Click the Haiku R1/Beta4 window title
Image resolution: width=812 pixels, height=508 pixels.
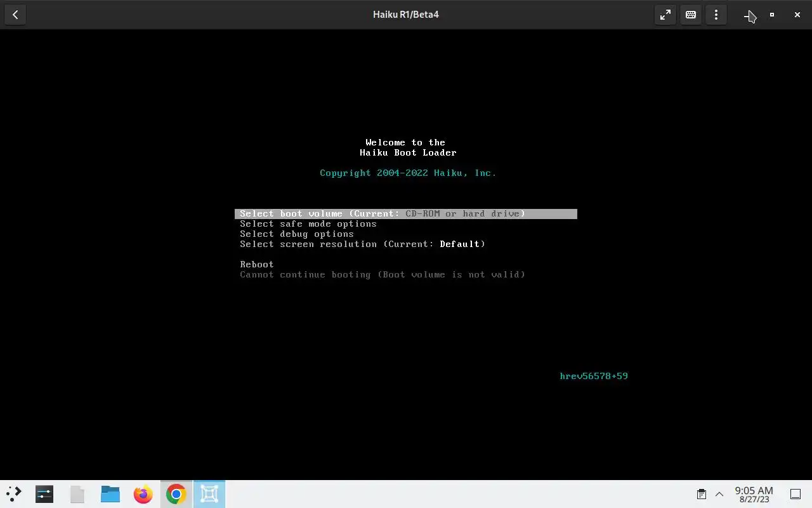(406, 15)
